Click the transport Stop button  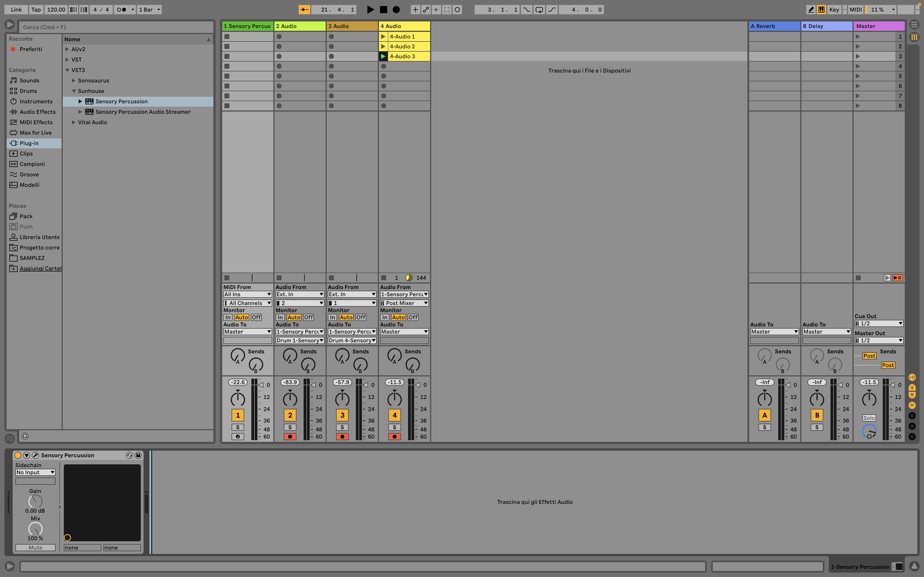click(383, 10)
